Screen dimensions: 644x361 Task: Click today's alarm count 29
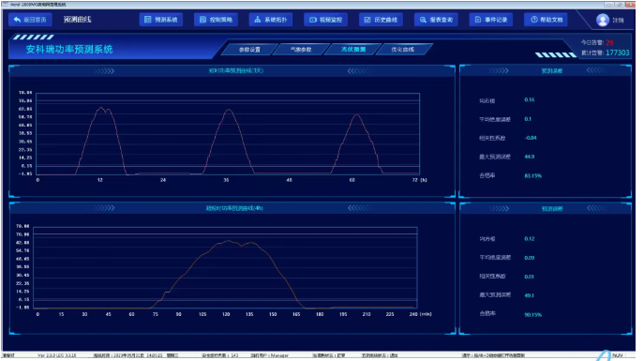(609, 42)
